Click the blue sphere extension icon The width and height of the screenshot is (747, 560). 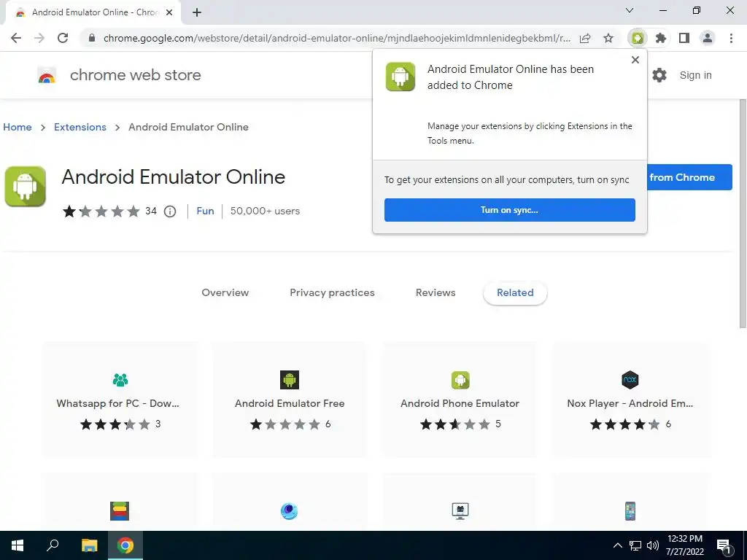click(289, 511)
